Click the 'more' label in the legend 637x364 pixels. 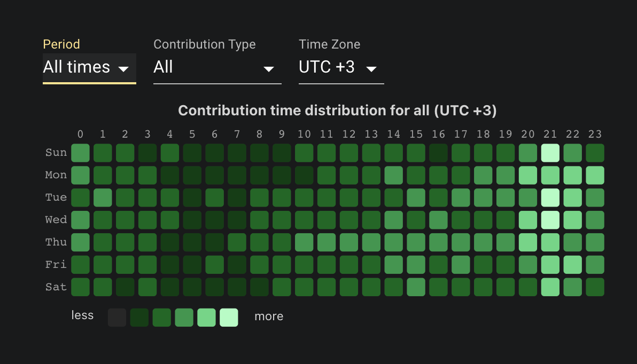coord(269,316)
